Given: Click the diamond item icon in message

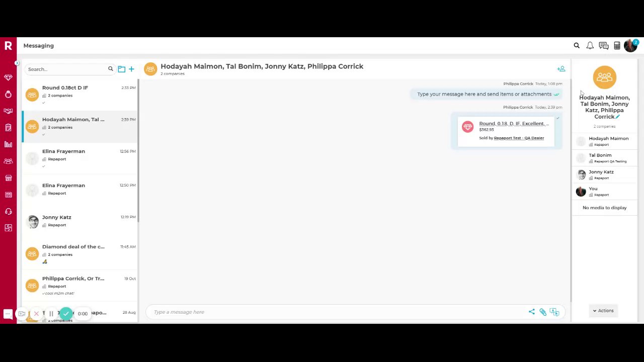Looking at the screenshot, I should (468, 127).
